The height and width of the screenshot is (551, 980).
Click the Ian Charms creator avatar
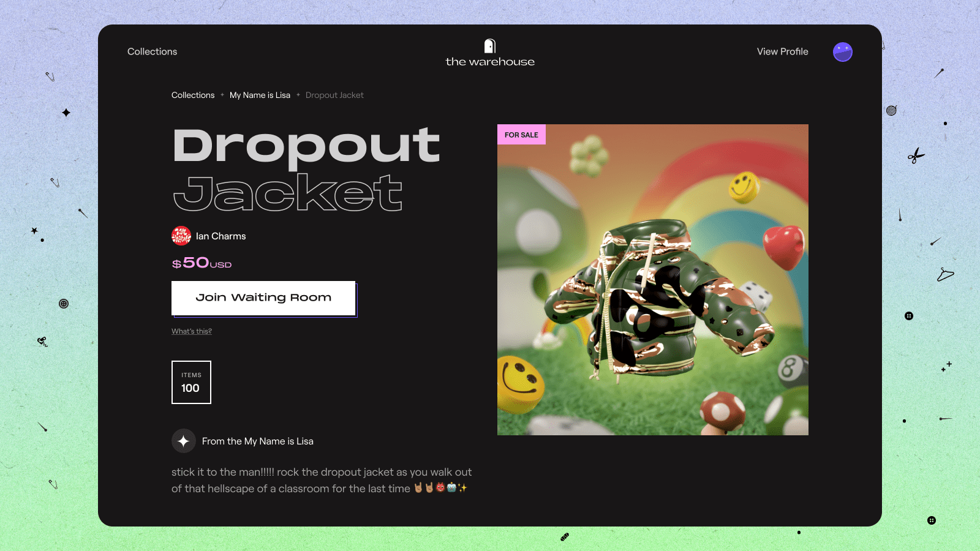point(181,236)
